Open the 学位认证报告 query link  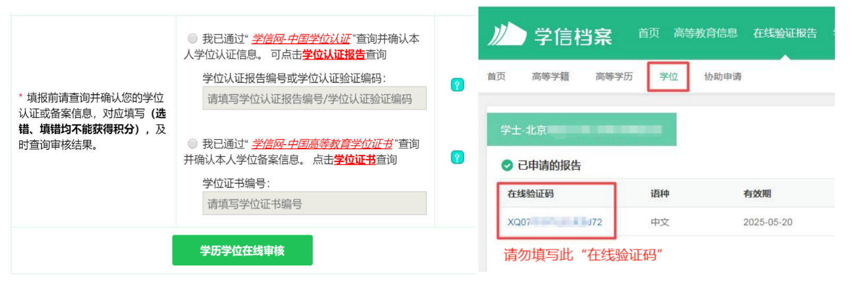coord(334,55)
